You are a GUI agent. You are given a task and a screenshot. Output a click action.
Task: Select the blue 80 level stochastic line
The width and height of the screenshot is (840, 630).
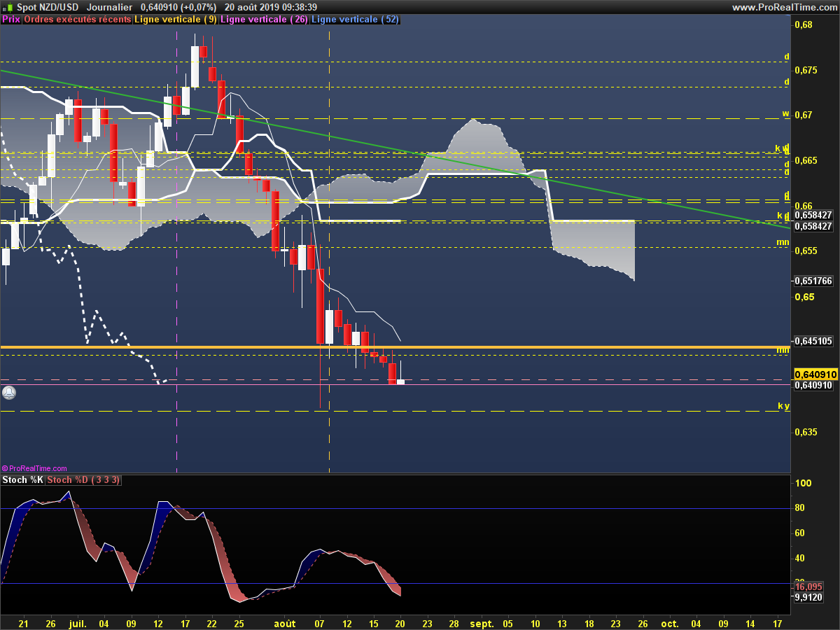395,508
